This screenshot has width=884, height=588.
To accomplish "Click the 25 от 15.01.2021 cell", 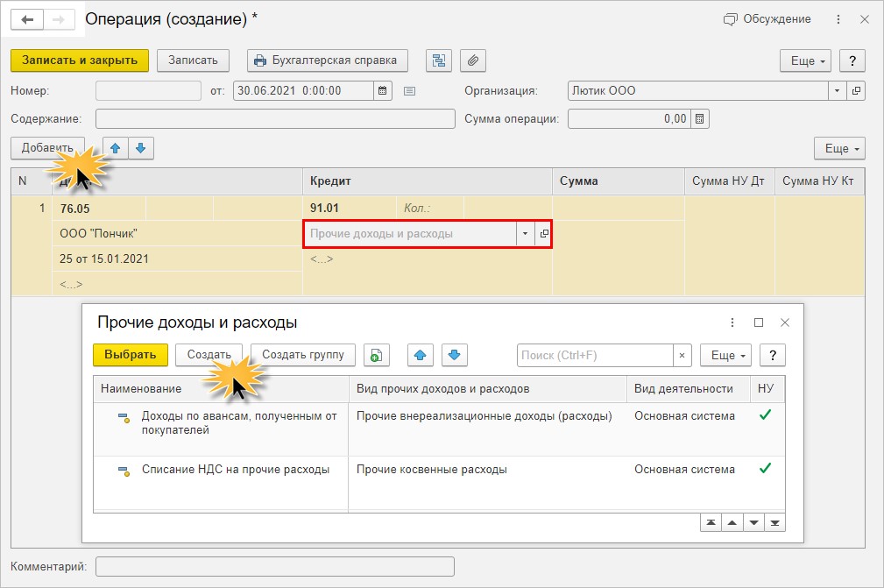I will tap(178, 259).
